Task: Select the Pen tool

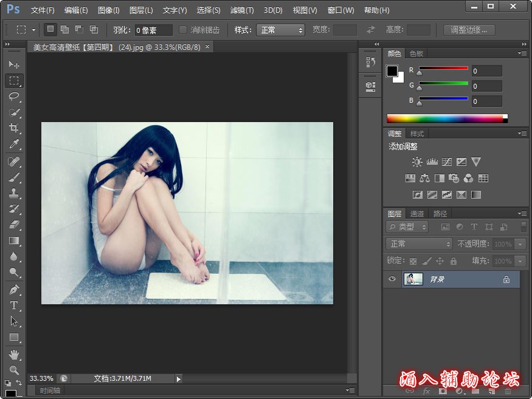Action: coord(14,290)
